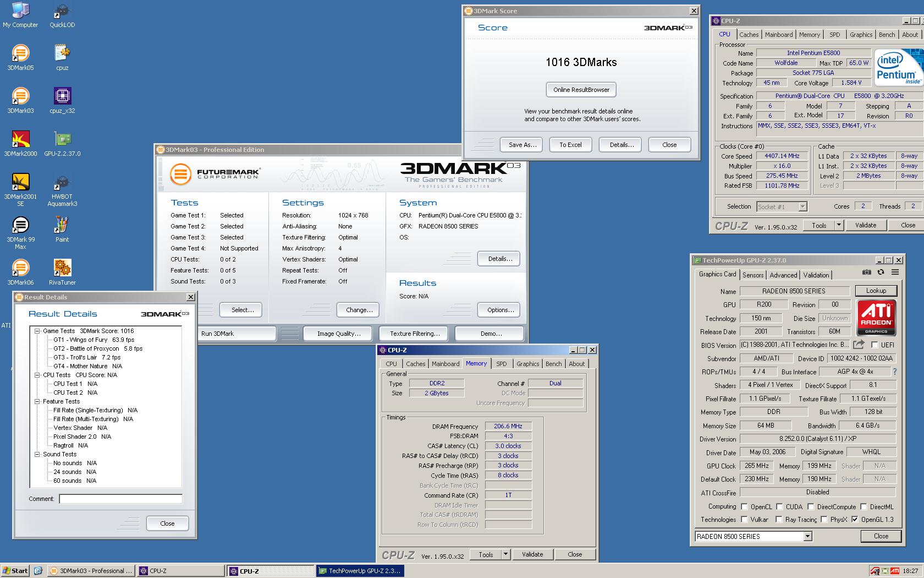The image size is (924, 578).
Task: Switch to TechPowerUp GPU-Z taskbar item
Action: click(360, 571)
